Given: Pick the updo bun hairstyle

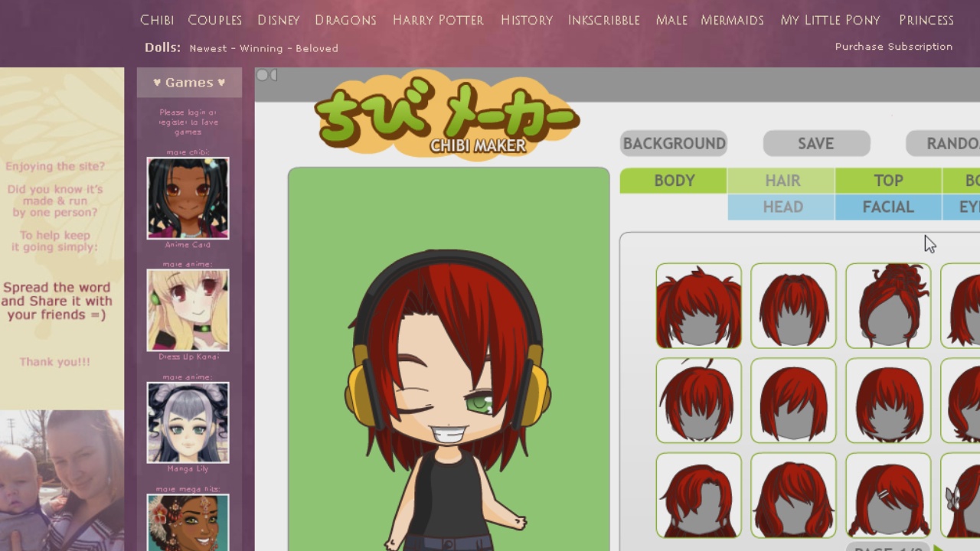Looking at the screenshot, I should coord(888,305).
